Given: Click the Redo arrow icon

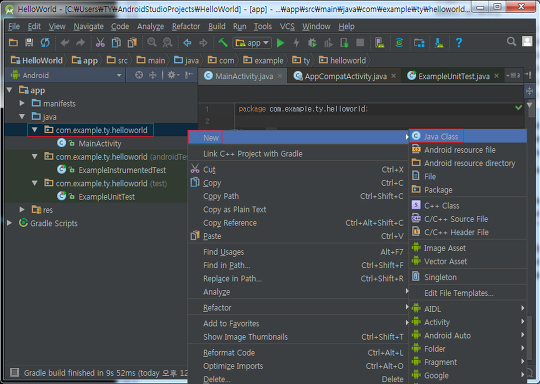Looking at the screenshot, I should tap(80, 43).
